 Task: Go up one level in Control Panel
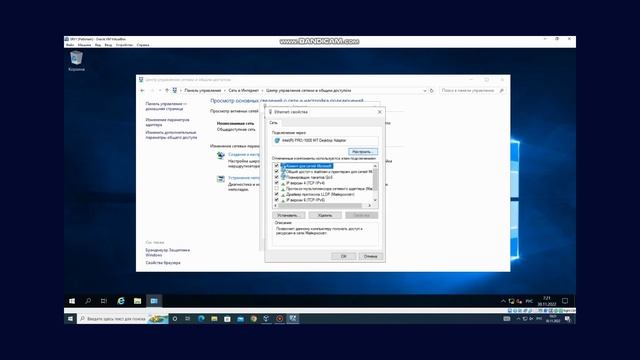(167, 91)
